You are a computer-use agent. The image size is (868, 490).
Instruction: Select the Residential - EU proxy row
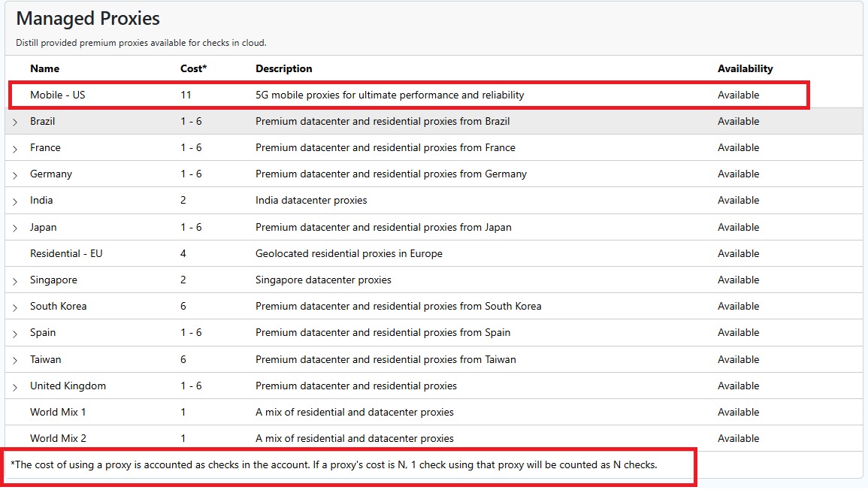point(66,253)
